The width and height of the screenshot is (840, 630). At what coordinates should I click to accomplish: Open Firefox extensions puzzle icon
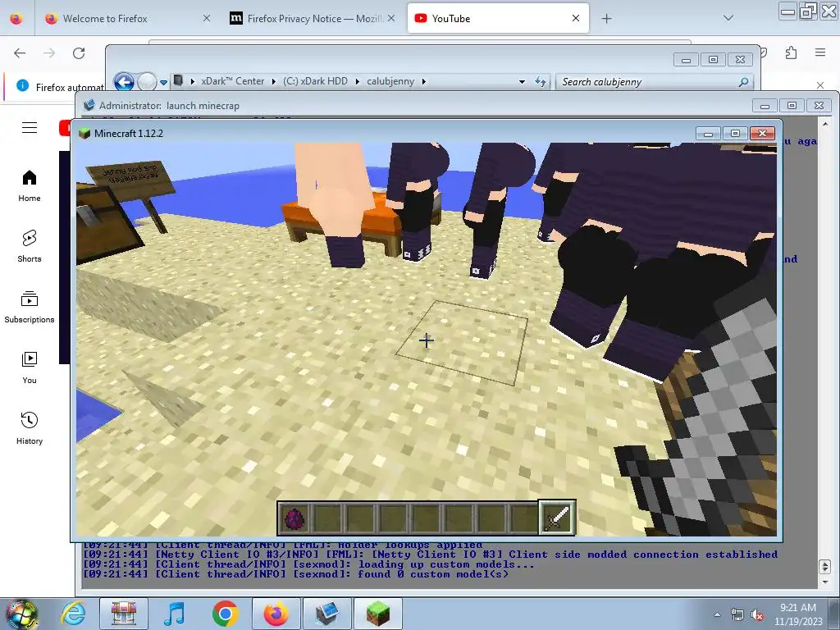pyautogui.click(x=792, y=52)
